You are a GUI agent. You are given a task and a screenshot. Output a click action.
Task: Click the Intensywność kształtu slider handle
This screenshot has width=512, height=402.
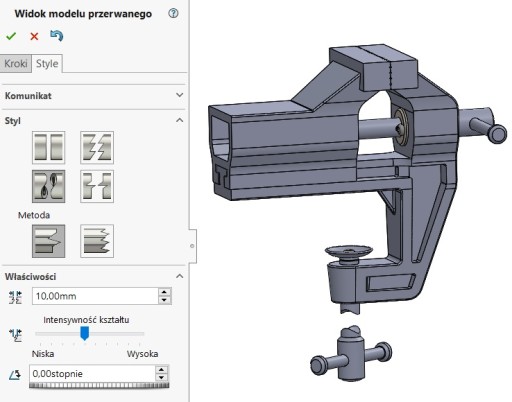(85, 333)
